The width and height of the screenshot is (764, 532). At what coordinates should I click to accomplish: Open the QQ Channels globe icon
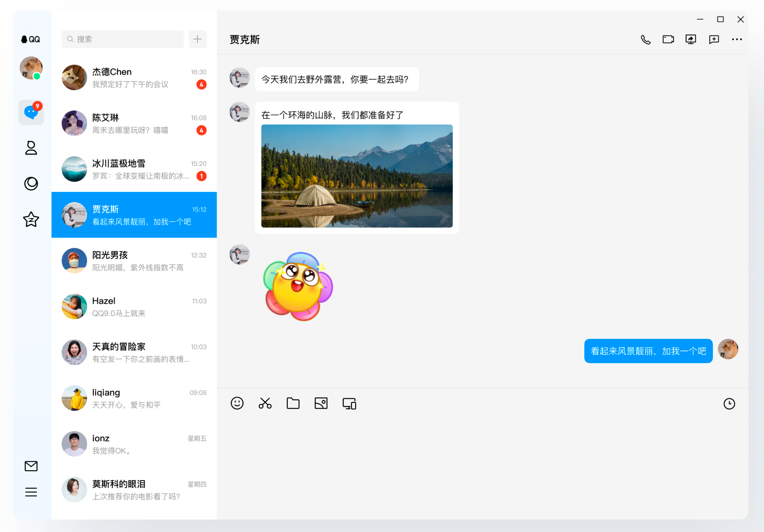pyautogui.click(x=31, y=183)
